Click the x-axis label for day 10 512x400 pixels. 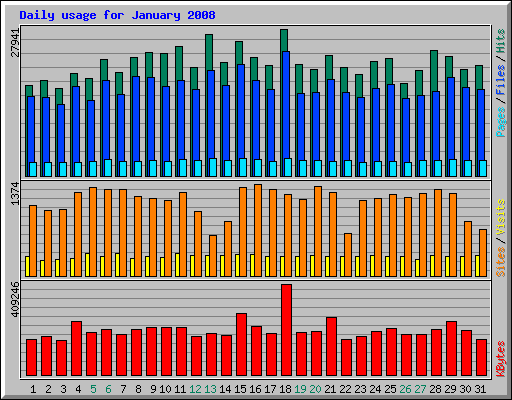click(165, 389)
